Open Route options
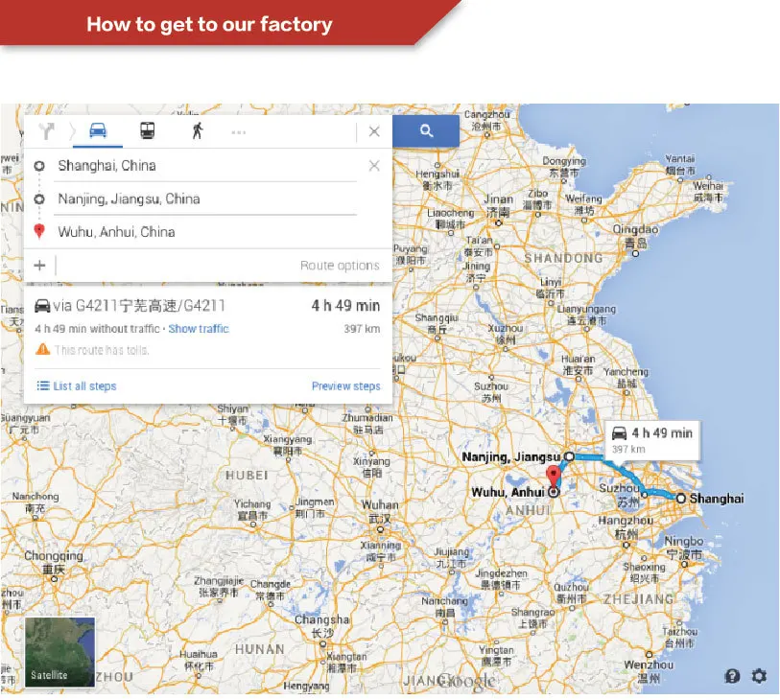This screenshot has width=780, height=700. (340, 266)
